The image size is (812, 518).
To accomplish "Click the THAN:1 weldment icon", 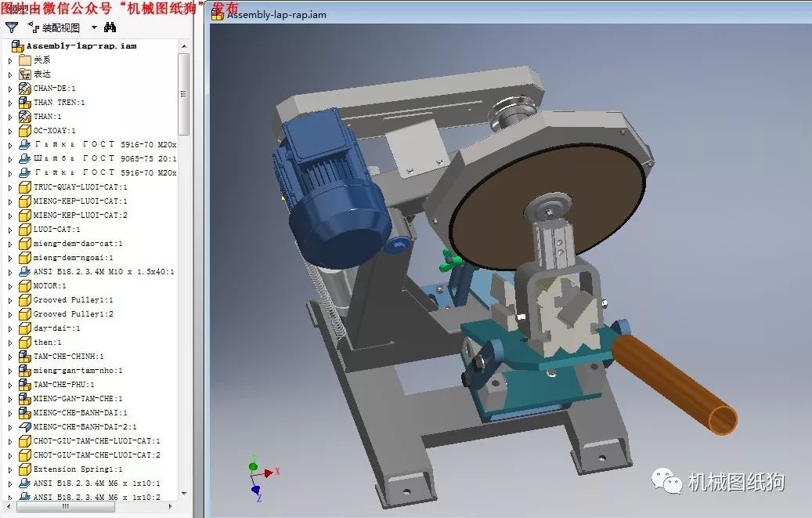I will pyautogui.click(x=25, y=116).
